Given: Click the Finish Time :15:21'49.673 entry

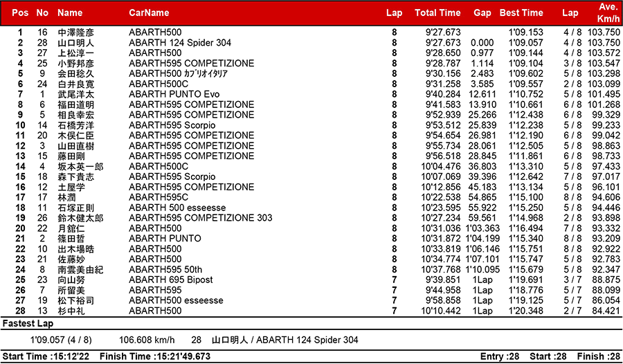Looking at the screenshot, I should (x=155, y=356).
